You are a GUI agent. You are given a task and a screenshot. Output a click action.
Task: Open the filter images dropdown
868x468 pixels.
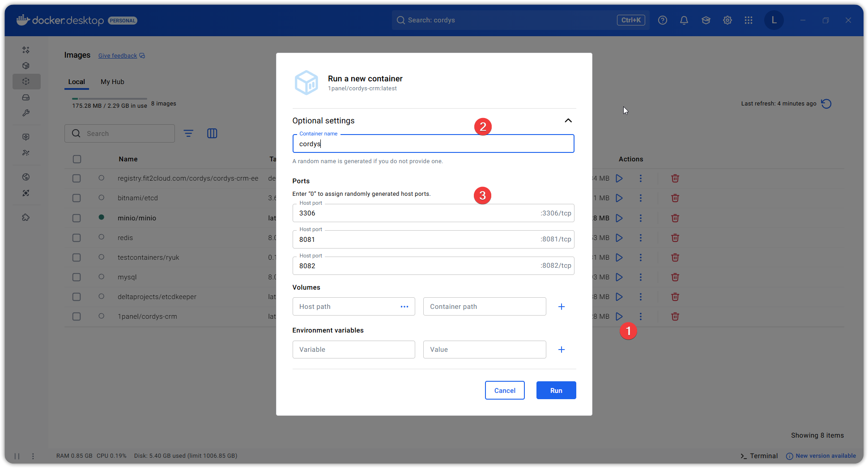(188, 134)
